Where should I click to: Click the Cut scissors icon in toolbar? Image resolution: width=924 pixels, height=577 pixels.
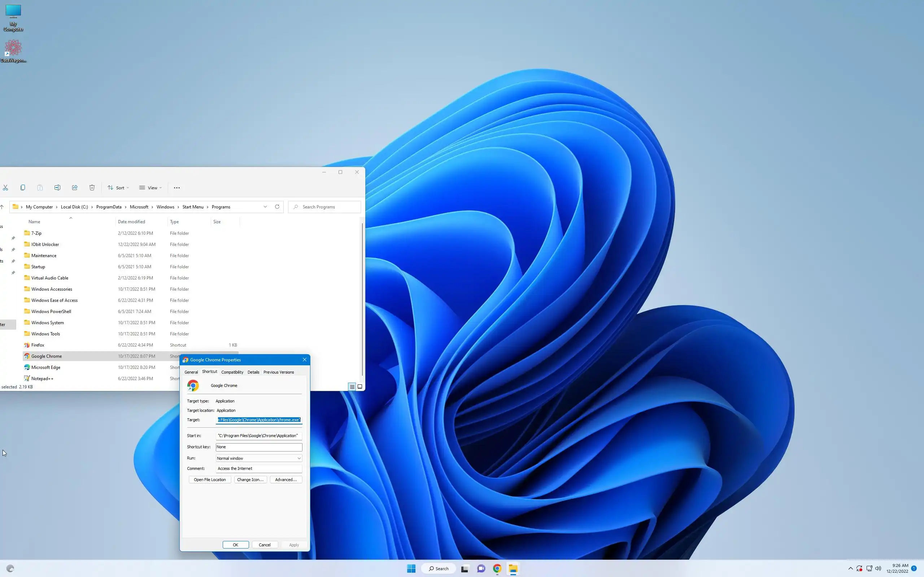coord(5,188)
